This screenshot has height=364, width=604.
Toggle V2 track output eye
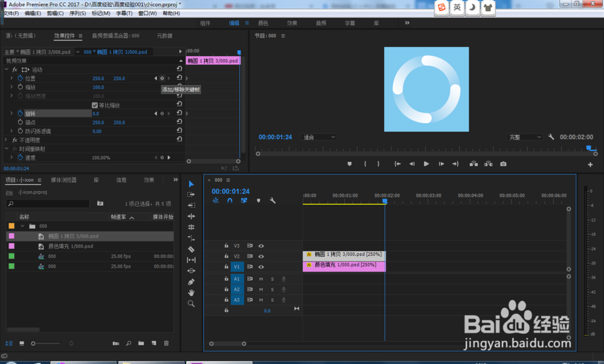coord(261,257)
